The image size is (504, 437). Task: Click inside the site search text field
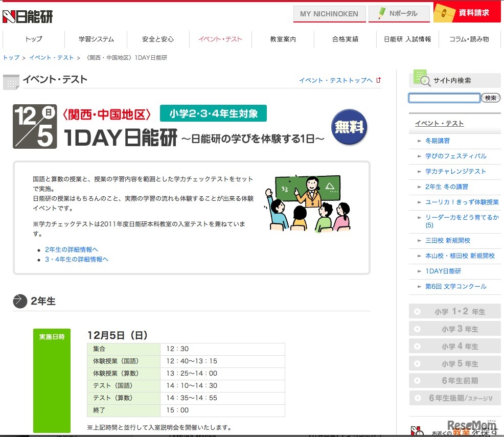(x=444, y=98)
